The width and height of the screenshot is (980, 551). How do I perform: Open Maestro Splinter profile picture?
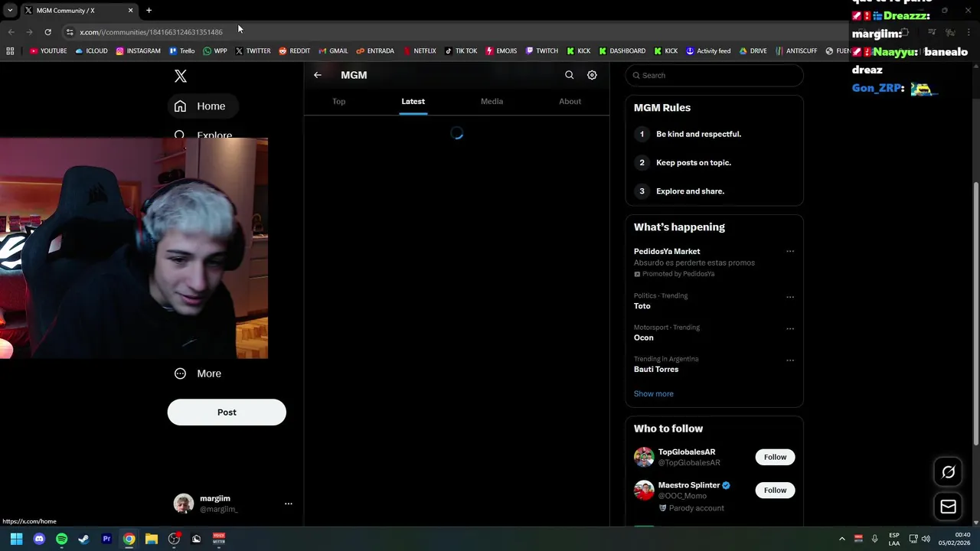[x=644, y=490]
